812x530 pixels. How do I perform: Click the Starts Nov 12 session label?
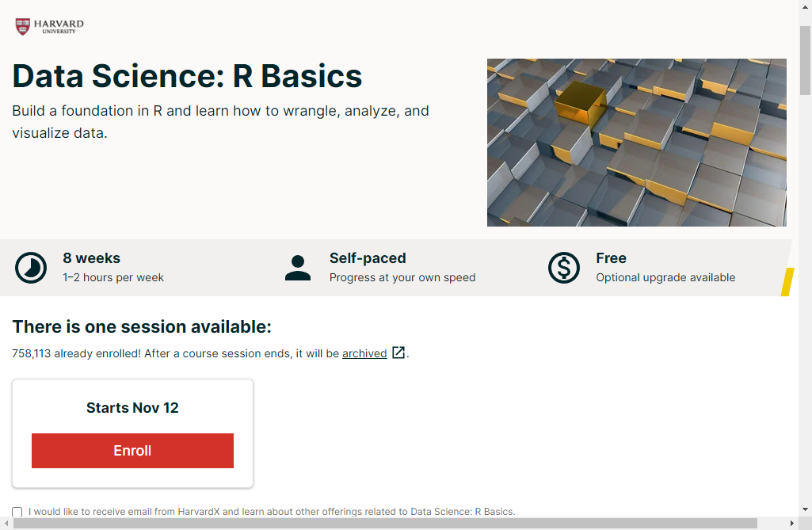pyautogui.click(x=132, y=408)
